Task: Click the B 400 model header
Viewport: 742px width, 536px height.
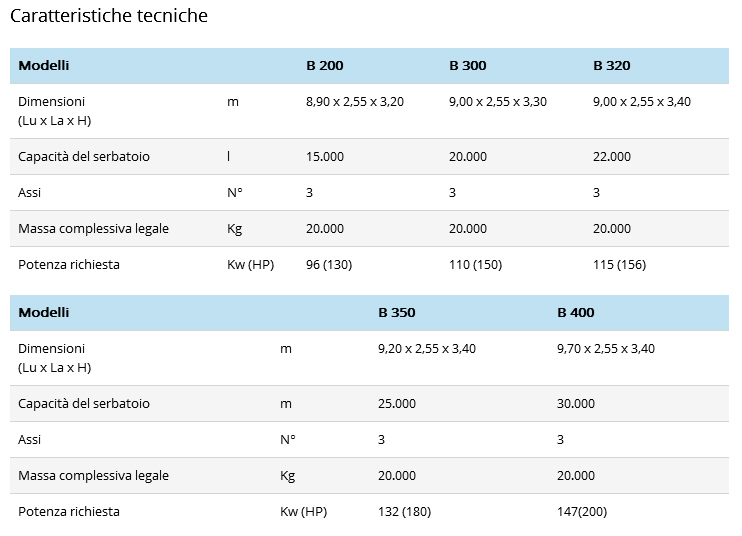Action: pos(576,313)
